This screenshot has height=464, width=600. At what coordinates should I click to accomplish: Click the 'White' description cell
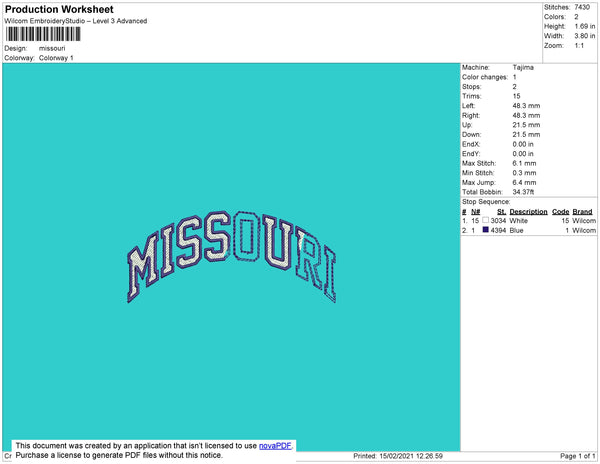(518, 221)
